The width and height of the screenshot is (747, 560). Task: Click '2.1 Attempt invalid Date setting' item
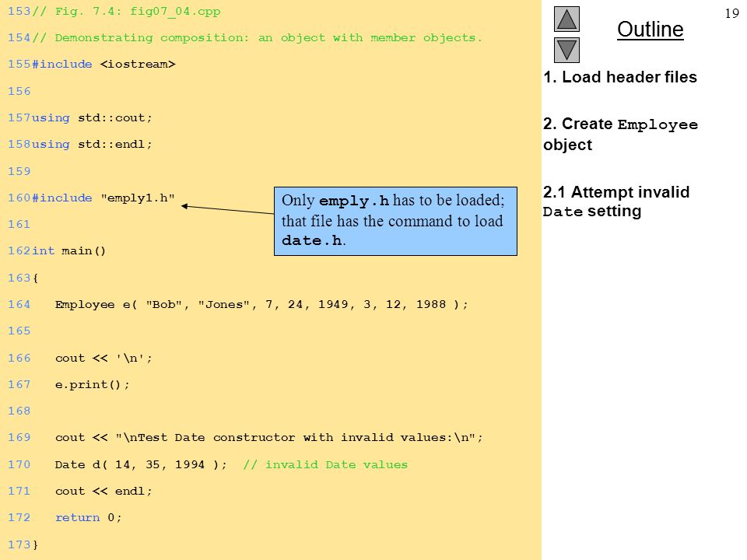(616, 201)
